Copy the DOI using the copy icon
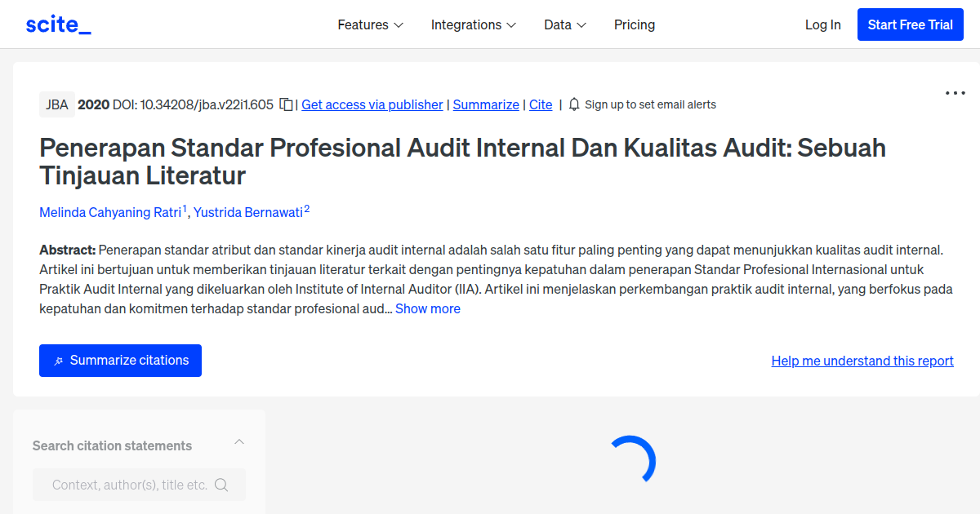 286,104
